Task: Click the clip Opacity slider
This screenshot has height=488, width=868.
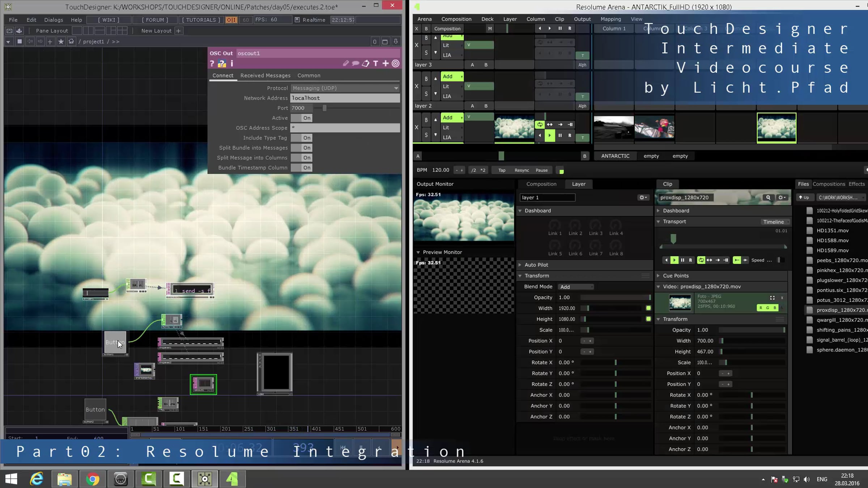Action: [x=752, y=330]
